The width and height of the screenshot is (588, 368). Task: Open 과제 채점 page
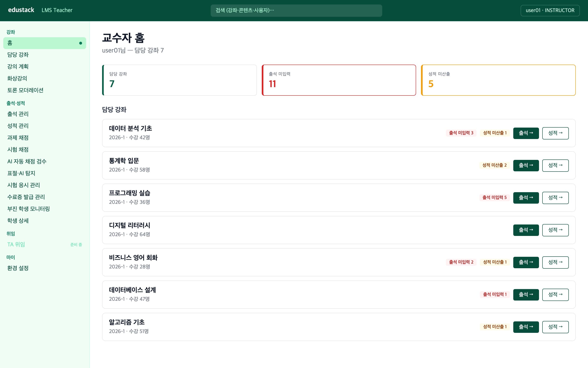tap(45, 138)
